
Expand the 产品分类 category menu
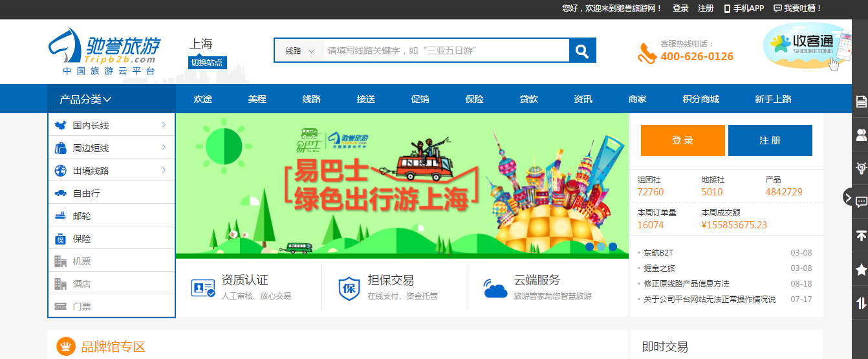[x=111, y=99]
